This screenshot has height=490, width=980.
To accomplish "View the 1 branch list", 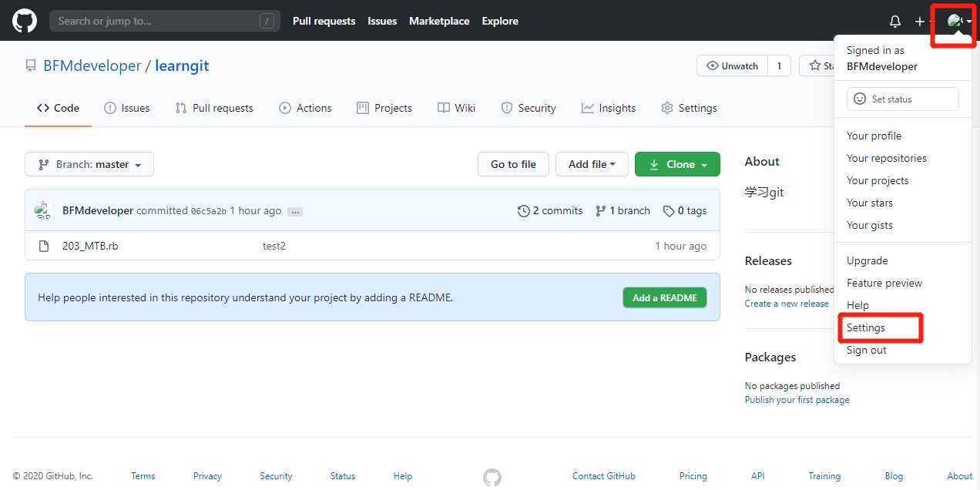I will 623,210.
